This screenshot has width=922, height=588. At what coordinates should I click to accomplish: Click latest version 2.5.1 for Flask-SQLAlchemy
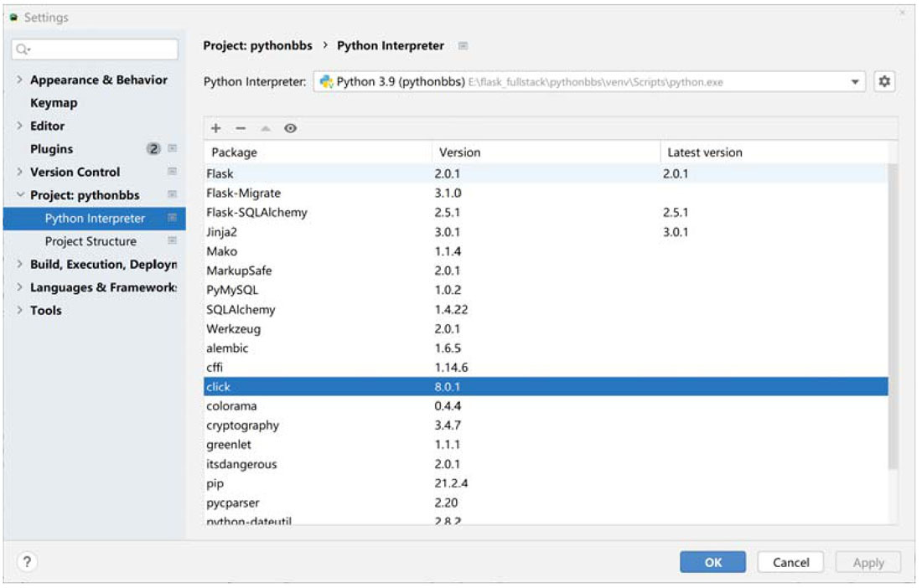(x=675, y=213)
